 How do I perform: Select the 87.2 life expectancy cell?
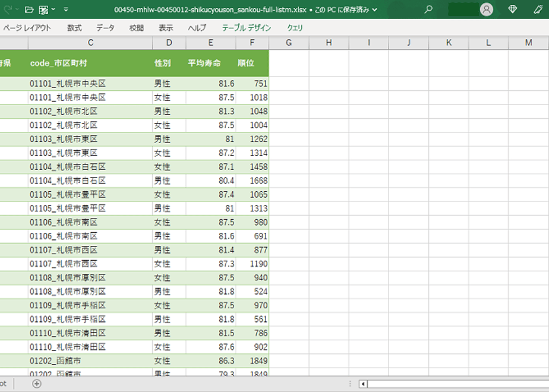point(211,153)
